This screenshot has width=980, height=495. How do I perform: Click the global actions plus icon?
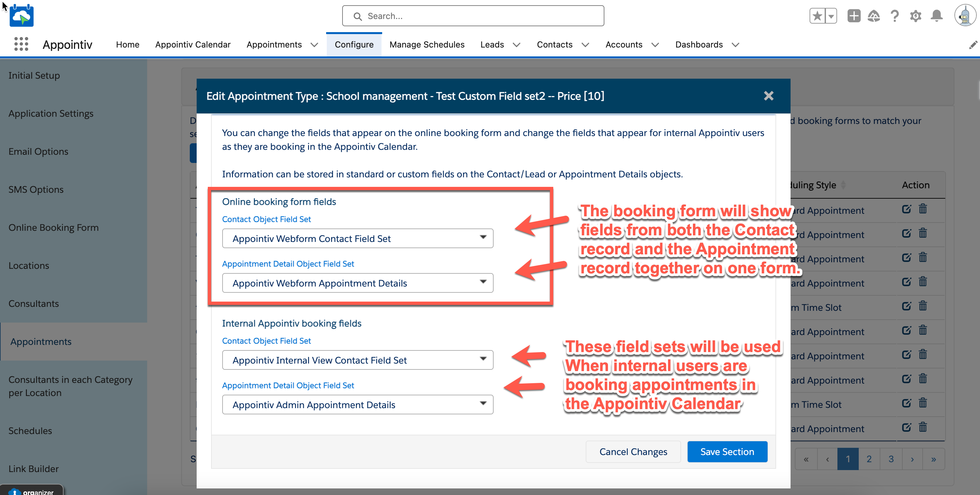coord(854,16)
